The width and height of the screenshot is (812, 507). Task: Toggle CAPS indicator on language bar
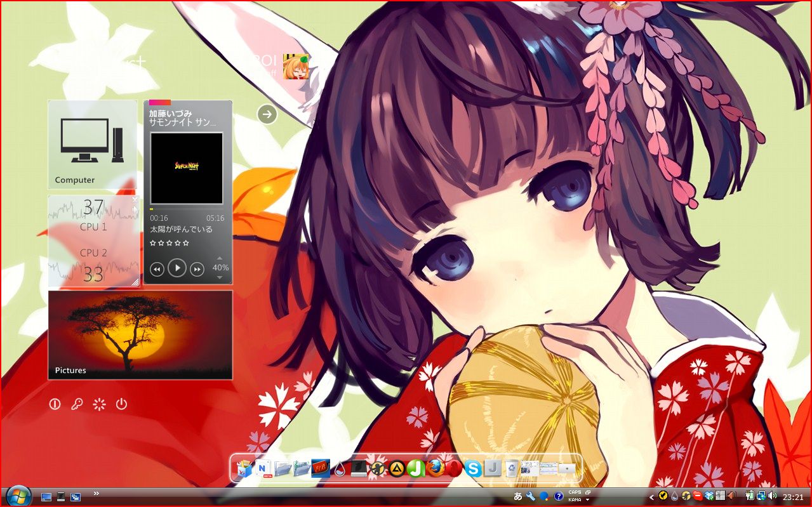tap(575, 492)
